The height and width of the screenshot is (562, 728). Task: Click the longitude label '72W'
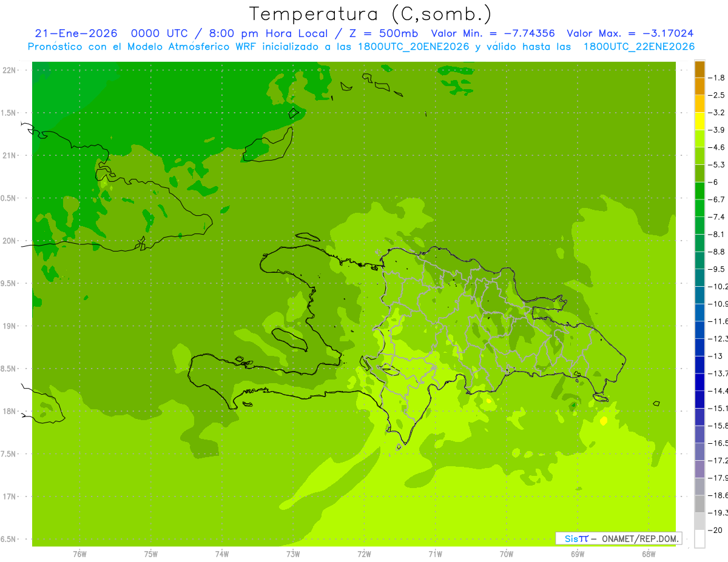click(x=364, y=555)
